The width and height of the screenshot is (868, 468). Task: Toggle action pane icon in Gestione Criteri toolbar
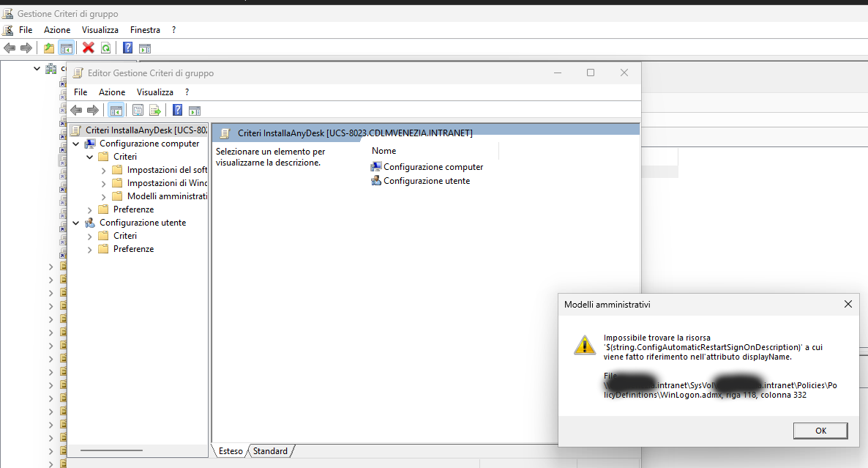click(x=145, y=48)
